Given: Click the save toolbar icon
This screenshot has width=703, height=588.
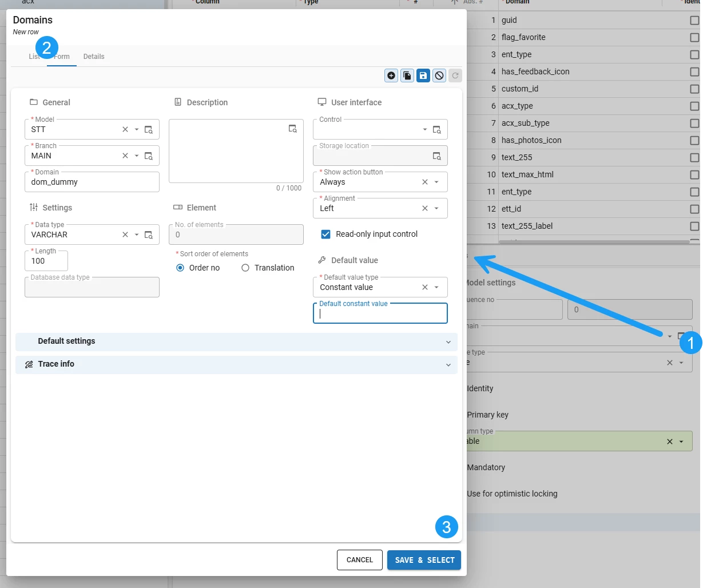Looking at the screenshot, I should point(423,76).
